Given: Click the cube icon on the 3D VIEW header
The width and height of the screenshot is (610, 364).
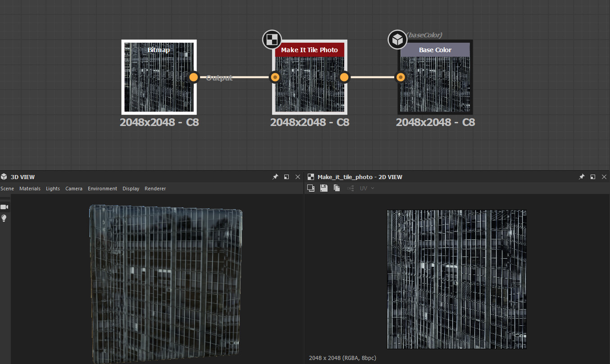Looking at the screenshot, I should (4, 176).
